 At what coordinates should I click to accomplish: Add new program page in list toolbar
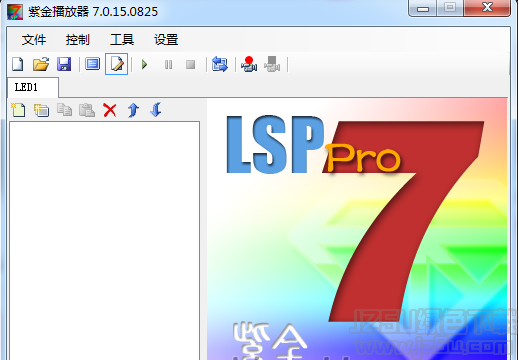click(18, 110)
